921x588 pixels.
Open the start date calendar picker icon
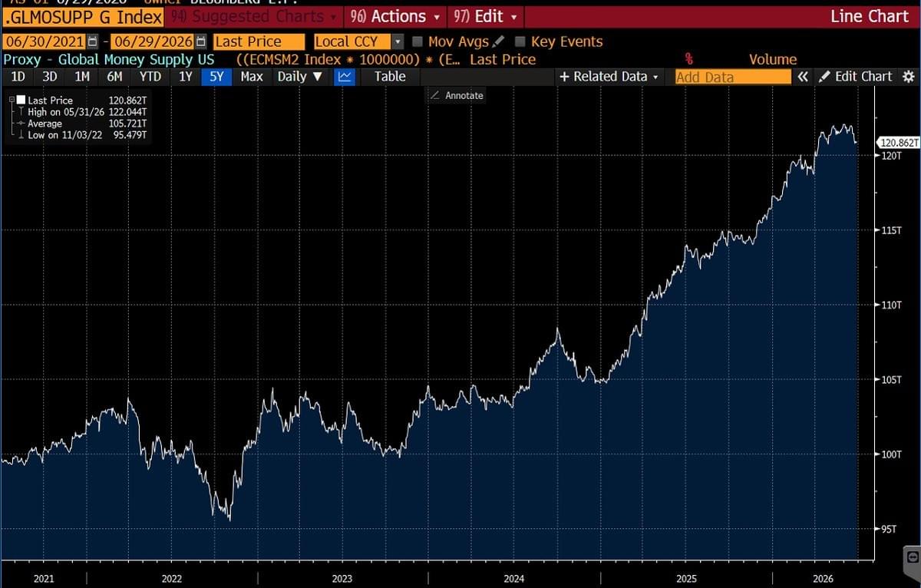click(x=93, y=41)
